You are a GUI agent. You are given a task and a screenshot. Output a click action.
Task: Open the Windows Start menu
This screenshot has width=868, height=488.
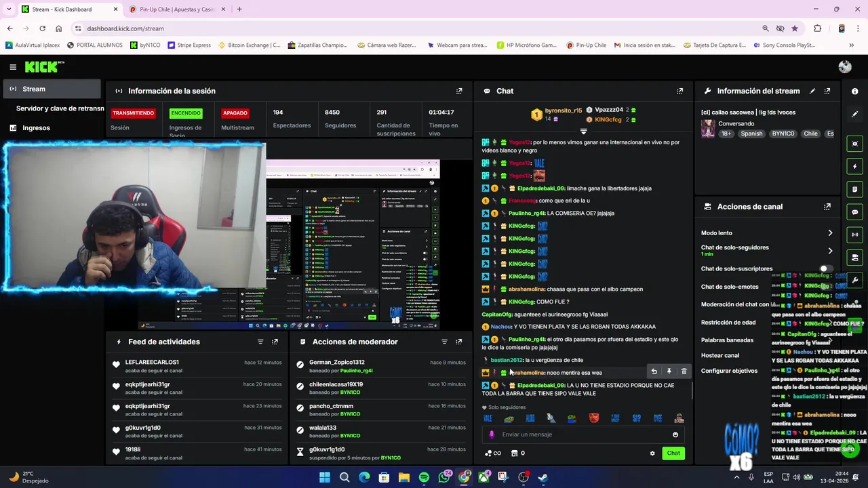pyautogui.click(x=325, y=477)
